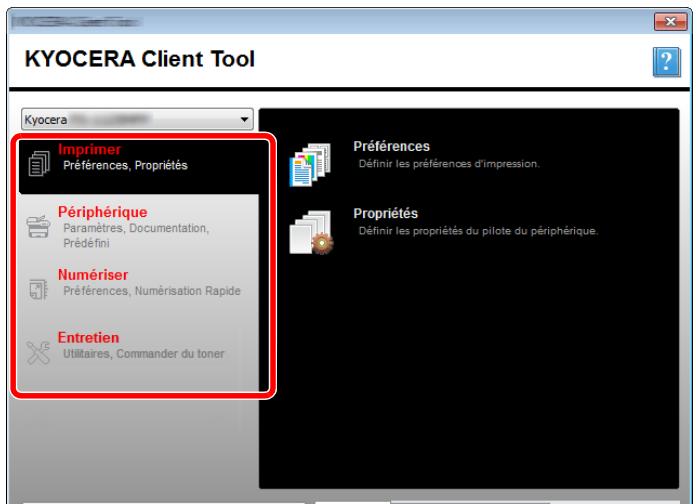
Task: Click 'Préférences, Propriétés' subtitle under Imprimer
Action: [x=126, y=166]
